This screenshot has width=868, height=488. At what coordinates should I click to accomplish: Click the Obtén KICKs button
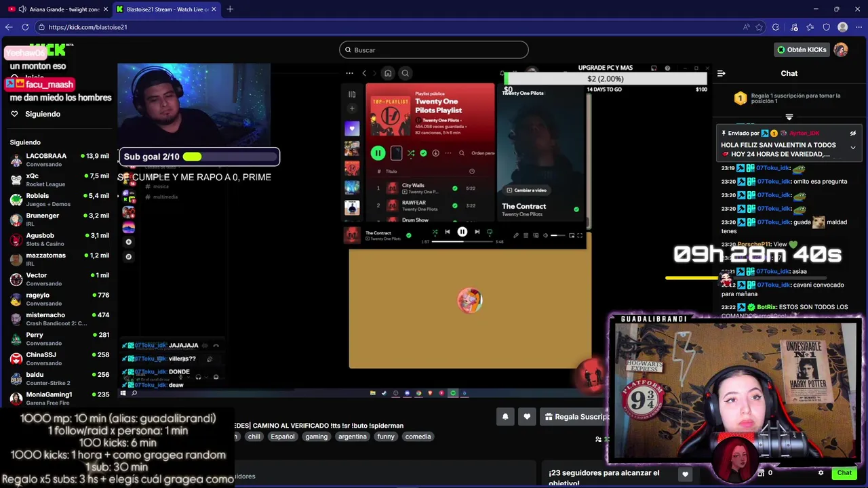coord(802,49)
